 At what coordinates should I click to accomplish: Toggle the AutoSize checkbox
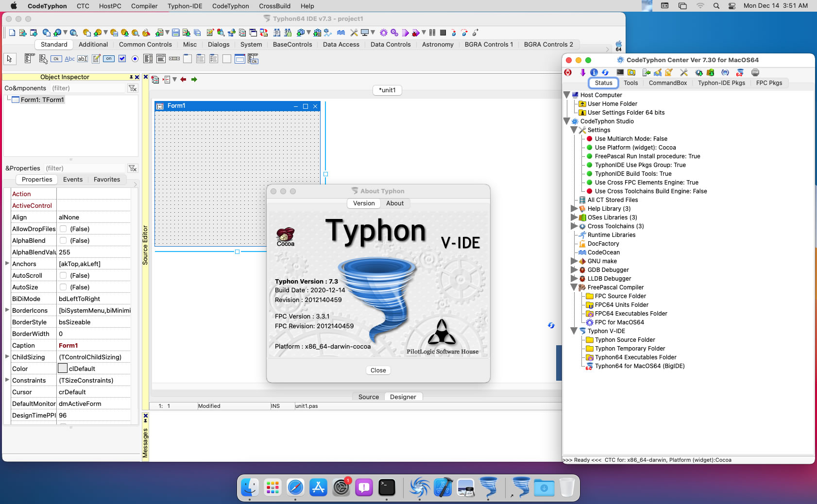coord(63,287)
